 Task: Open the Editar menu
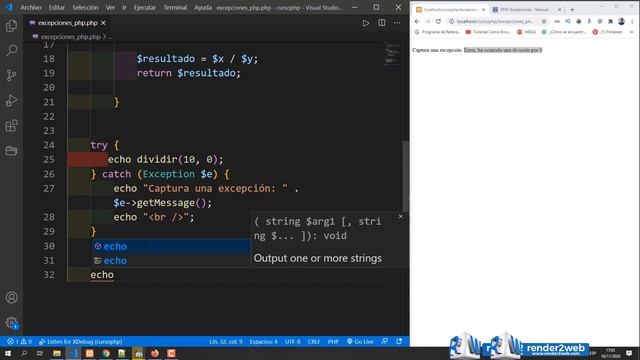click(x=56, y=7)
